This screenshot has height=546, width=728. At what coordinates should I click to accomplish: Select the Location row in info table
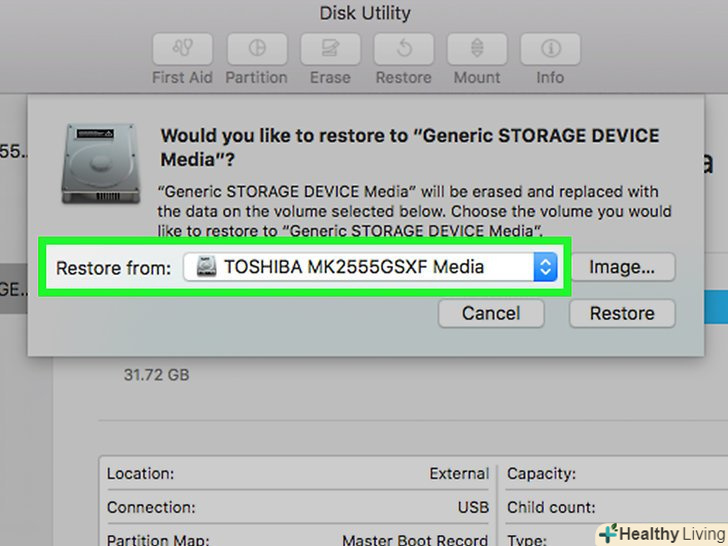298,474
